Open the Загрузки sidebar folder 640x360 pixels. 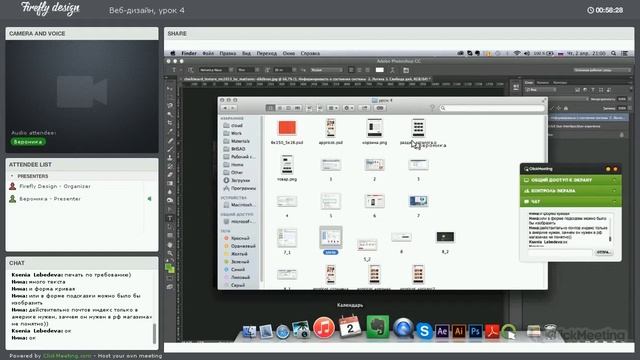[239, 180]
